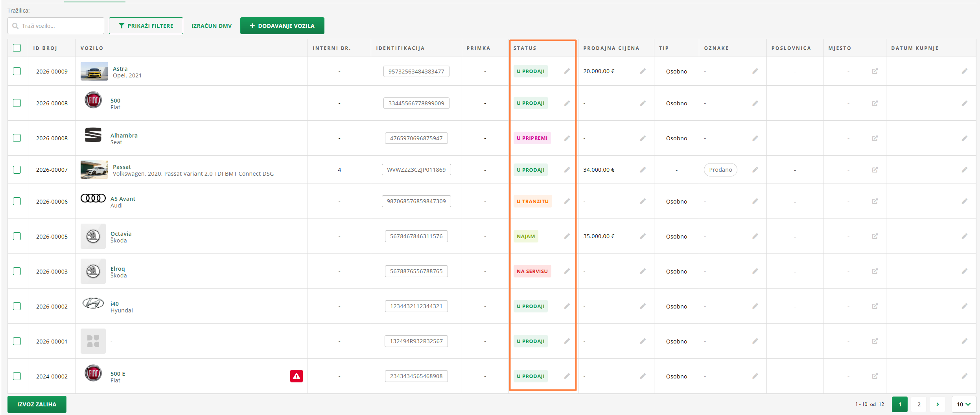Screen dimensions: 980x415
Task: Open rows-per-page dropdown showing 10
Action: click(x=963, y=404)
